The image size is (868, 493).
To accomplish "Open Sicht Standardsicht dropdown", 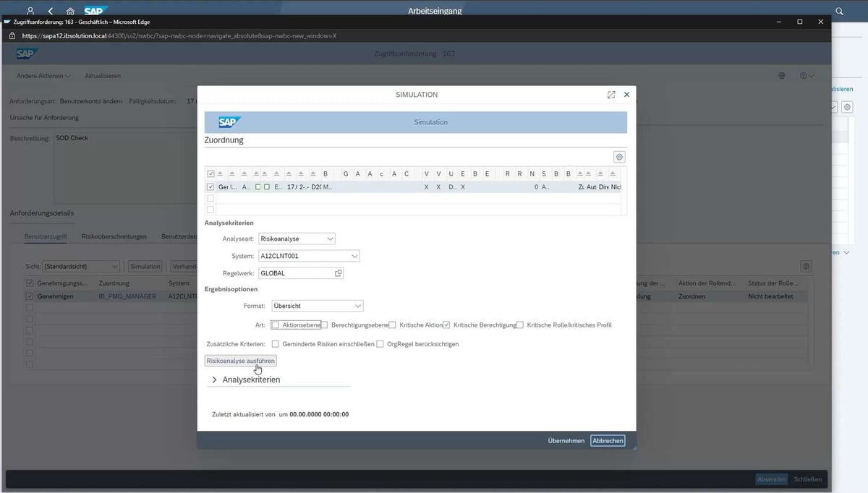I will [81, 266].
